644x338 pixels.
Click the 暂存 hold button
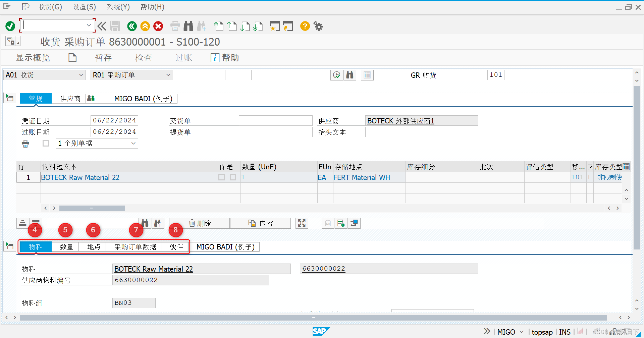point(103,58)
